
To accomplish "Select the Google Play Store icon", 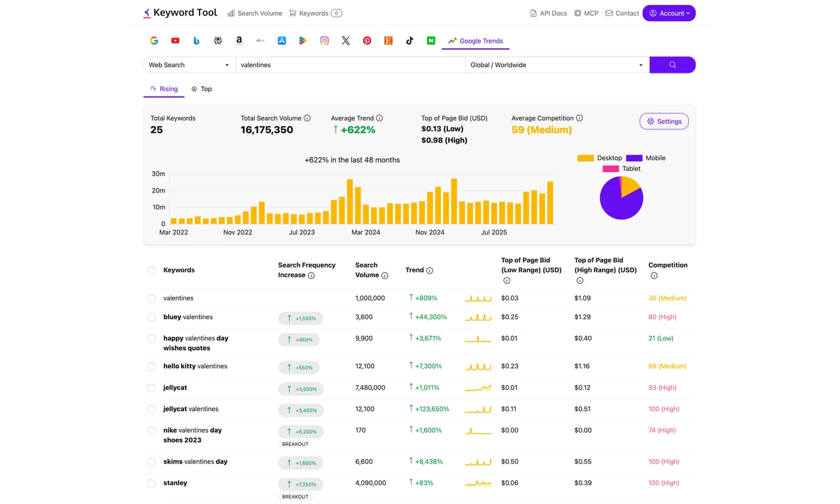I will (303, 41).
